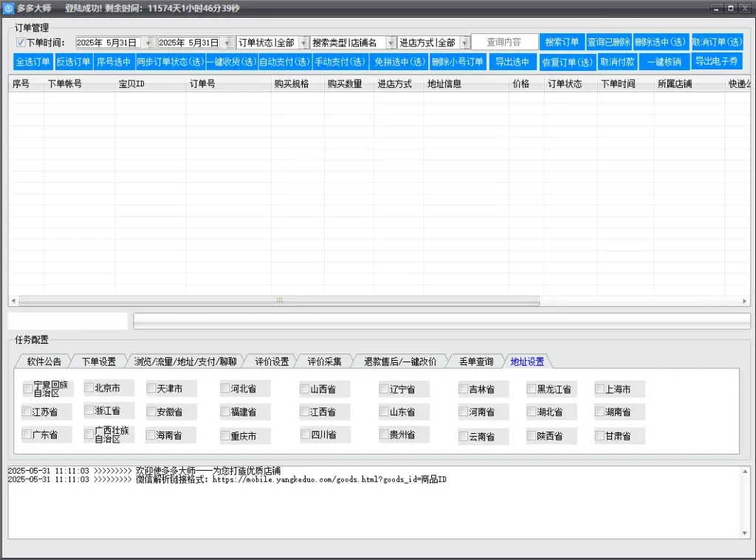
Task: Check the 甘肃省 checkbox
Action: tap(599, 435)
